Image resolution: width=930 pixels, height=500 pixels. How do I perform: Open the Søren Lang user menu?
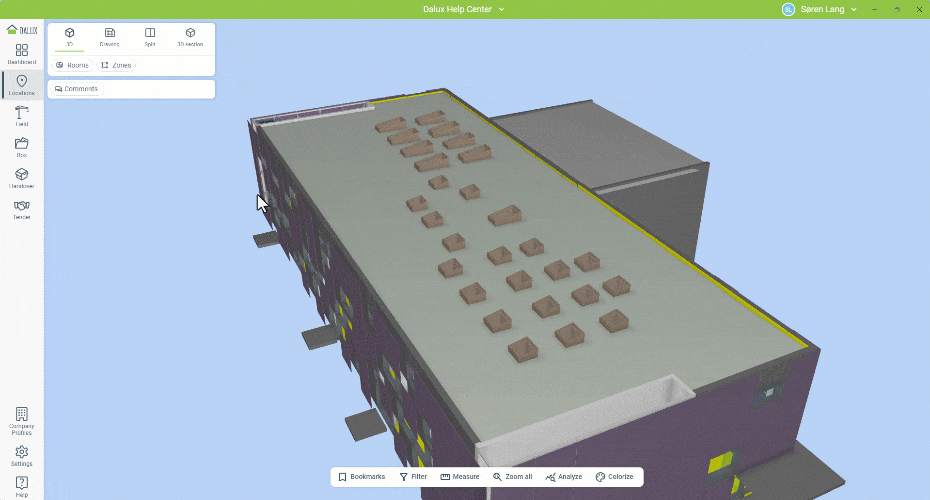[820, 9]
